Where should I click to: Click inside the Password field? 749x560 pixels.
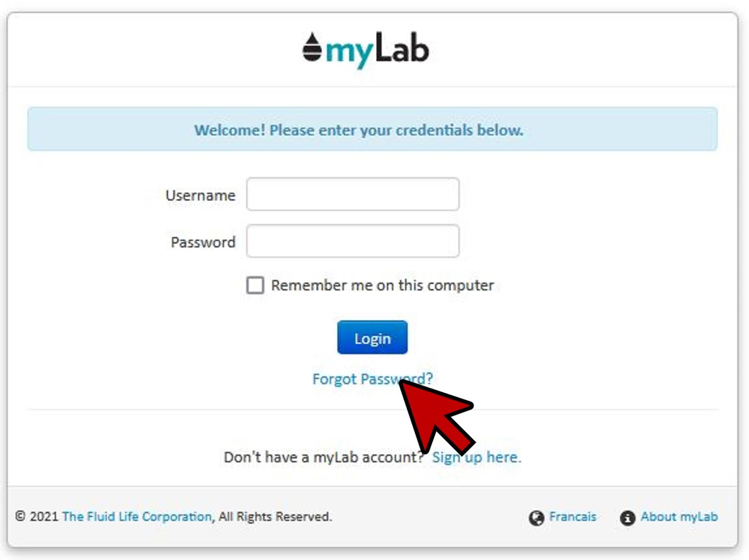(x=353, y=241)
